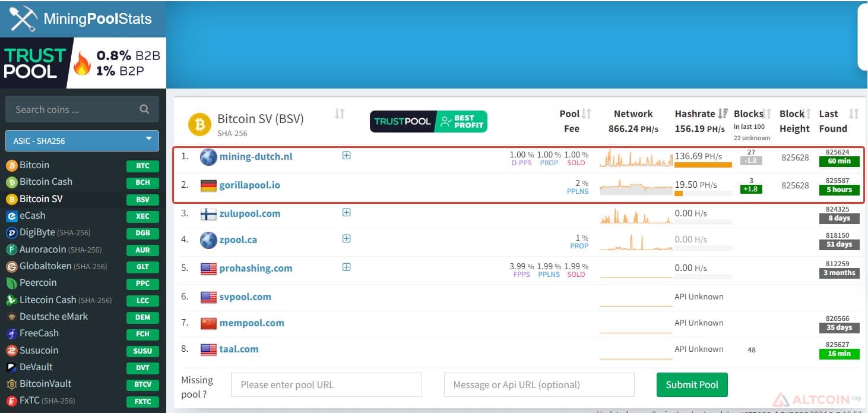
Task: Click the DeVault coin icon
Action: click(x=11, y=367)
